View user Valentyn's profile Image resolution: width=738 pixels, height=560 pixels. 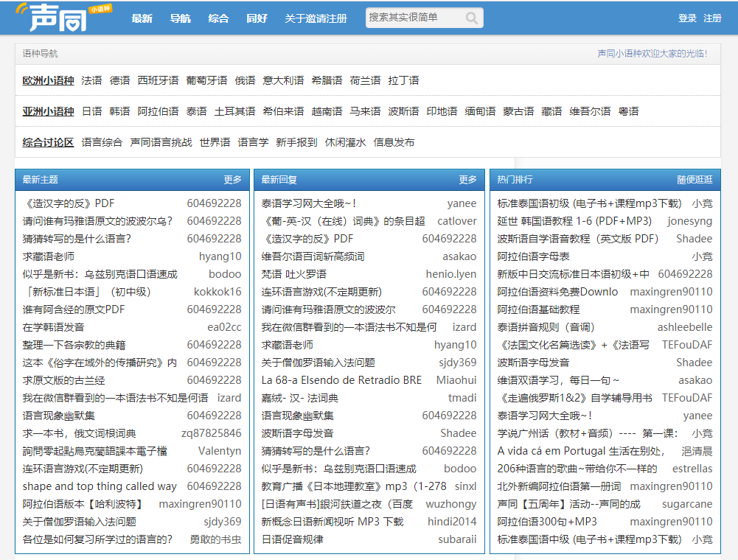coord(219,451)
